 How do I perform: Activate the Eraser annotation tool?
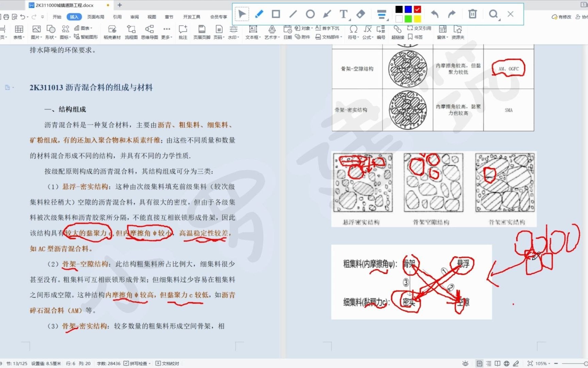(x=361, y=14)
